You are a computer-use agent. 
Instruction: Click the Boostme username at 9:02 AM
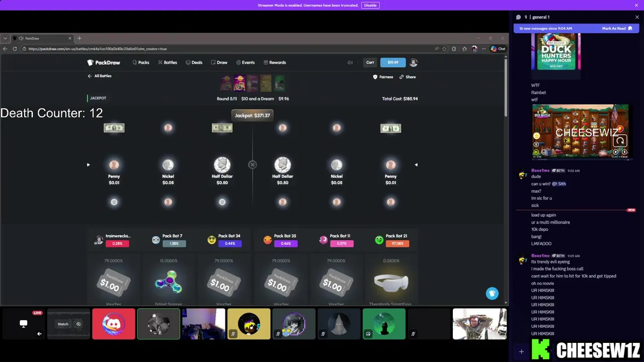(x=540, y=170)
